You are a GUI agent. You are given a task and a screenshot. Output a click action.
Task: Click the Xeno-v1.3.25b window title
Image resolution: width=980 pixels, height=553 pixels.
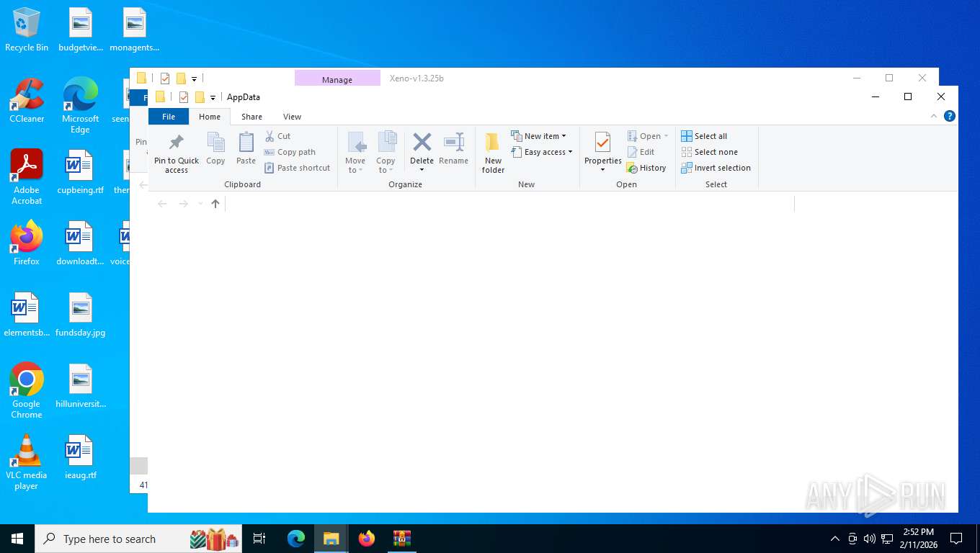point(416,78)
